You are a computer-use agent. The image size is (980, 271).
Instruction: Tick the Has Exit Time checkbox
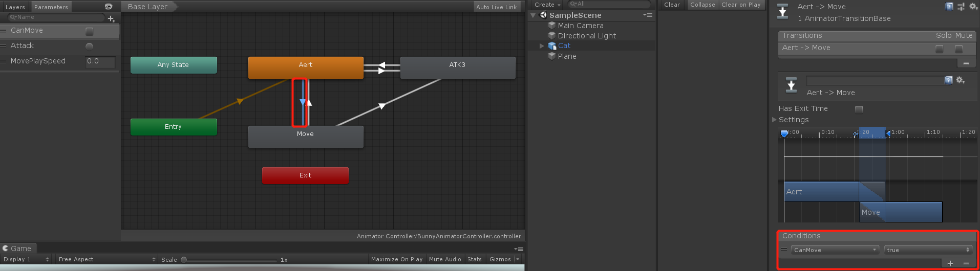pyautogui.click(x=859, y=109)
